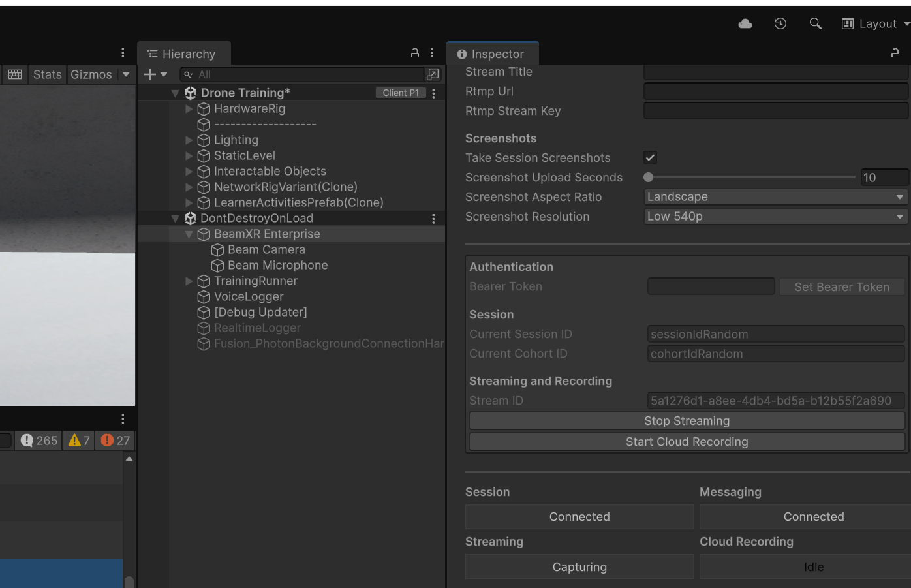911x588 pixels.
Task: Toggle the Take Session Screenshots checkbox
Action: coord(650,157)
